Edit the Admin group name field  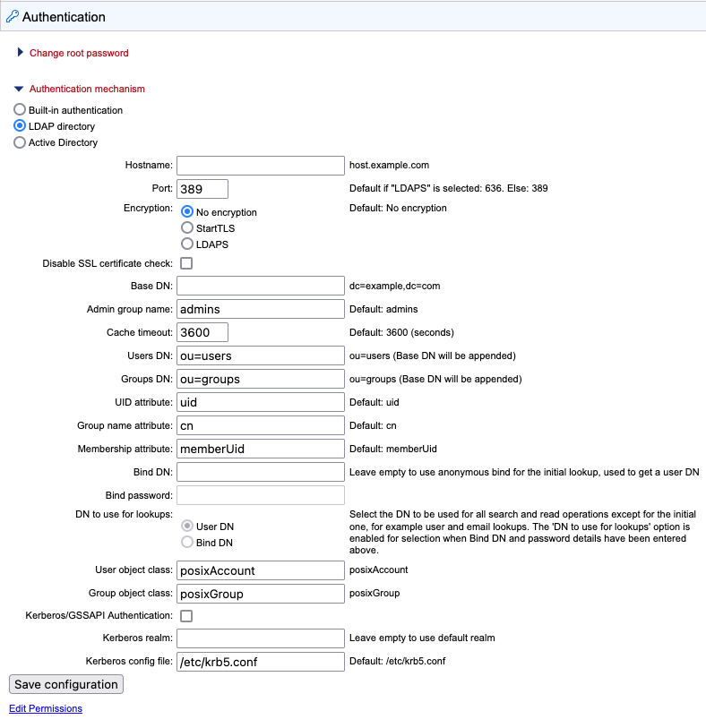click(x=260, y=308)
